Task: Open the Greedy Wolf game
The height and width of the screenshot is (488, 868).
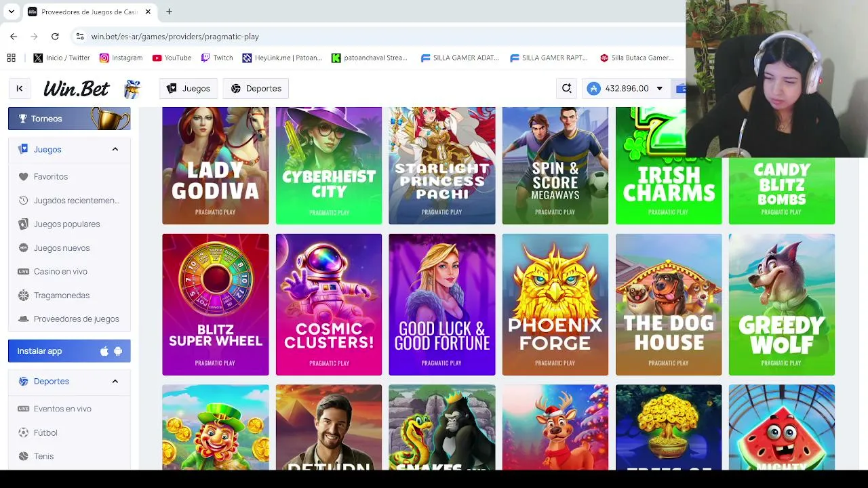Action: pos(782,304)
